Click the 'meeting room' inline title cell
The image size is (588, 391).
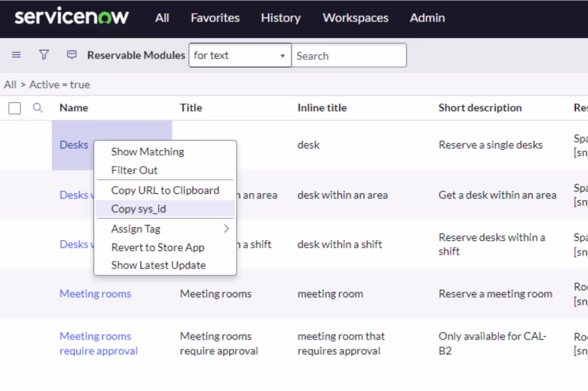tap(330, 294)
